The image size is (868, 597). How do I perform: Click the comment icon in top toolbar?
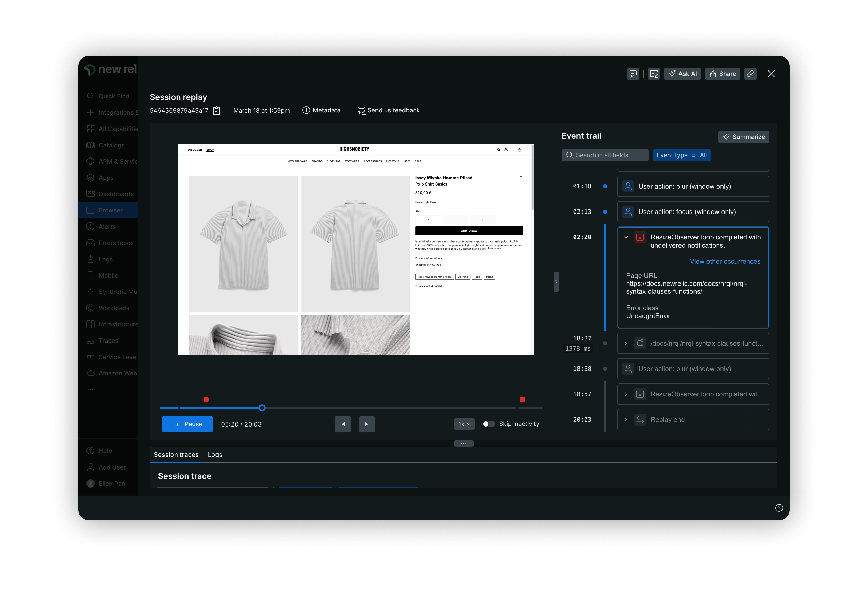tap(633, 74)
